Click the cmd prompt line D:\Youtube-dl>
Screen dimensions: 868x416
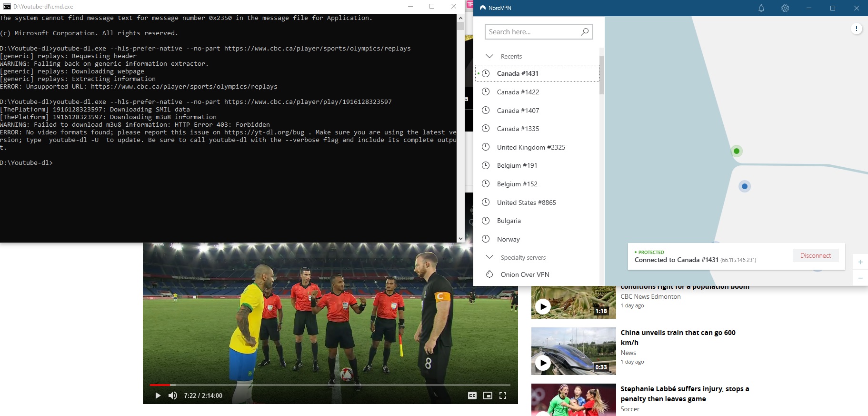pyautogui.click(x=26, y=163)
